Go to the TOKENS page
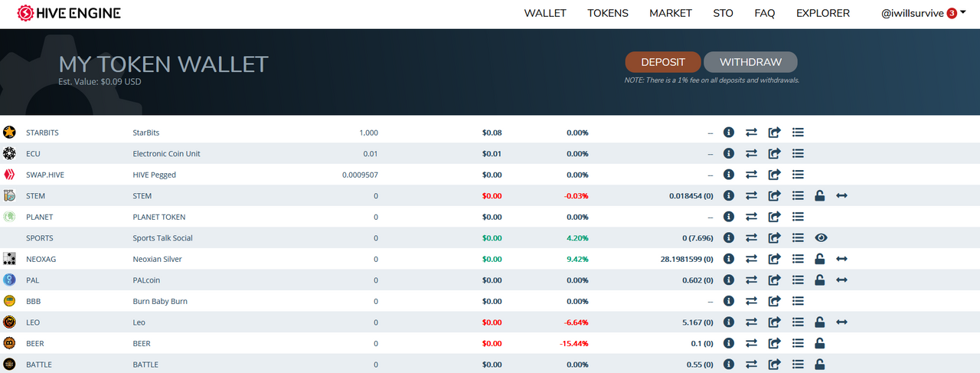 pos(608,13)
